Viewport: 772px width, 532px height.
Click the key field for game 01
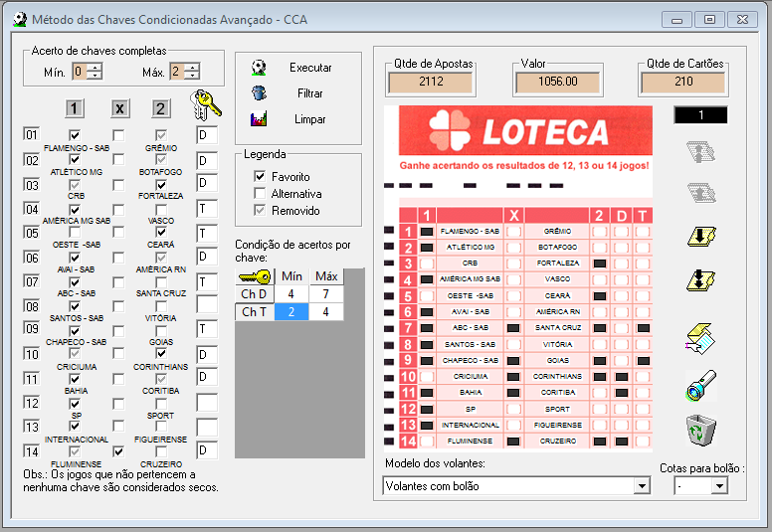point(207,135)
